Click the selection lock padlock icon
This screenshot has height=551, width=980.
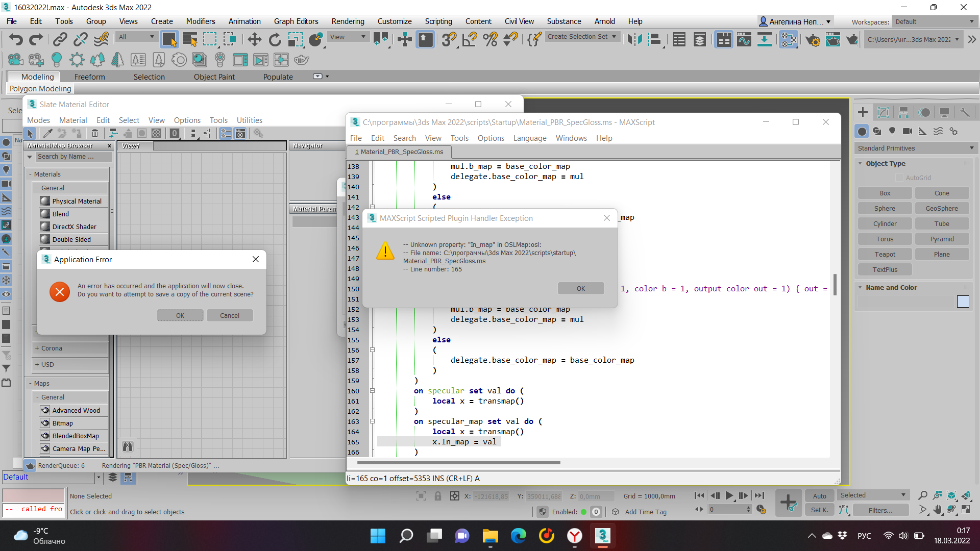click(437, 496)
